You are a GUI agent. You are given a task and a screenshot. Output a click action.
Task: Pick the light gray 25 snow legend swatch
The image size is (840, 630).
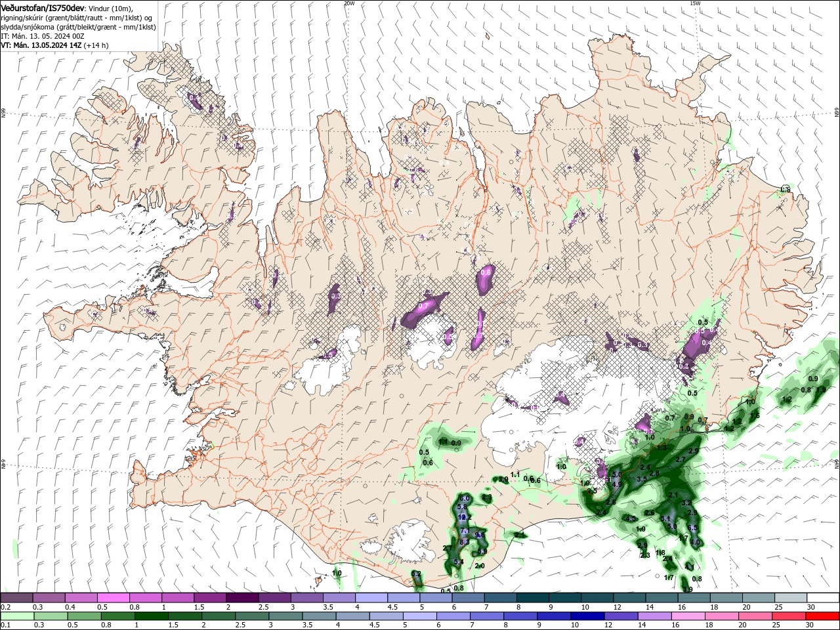pos(790,598)
